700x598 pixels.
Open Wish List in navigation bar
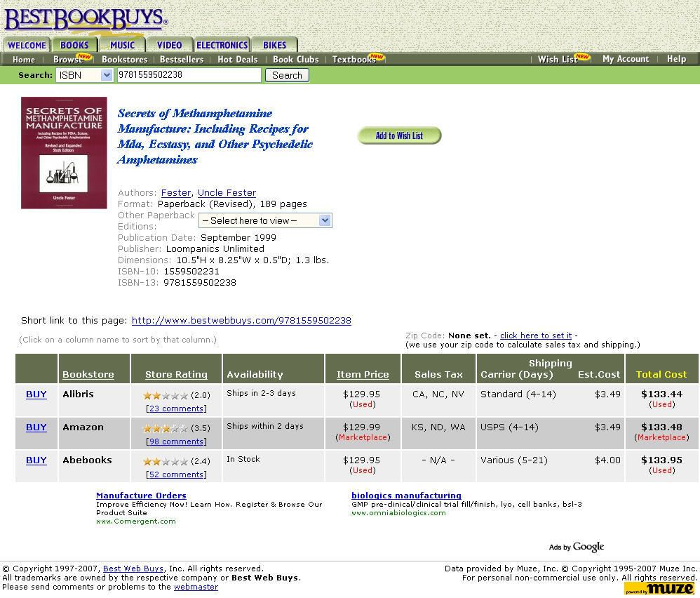click(558, 60)
